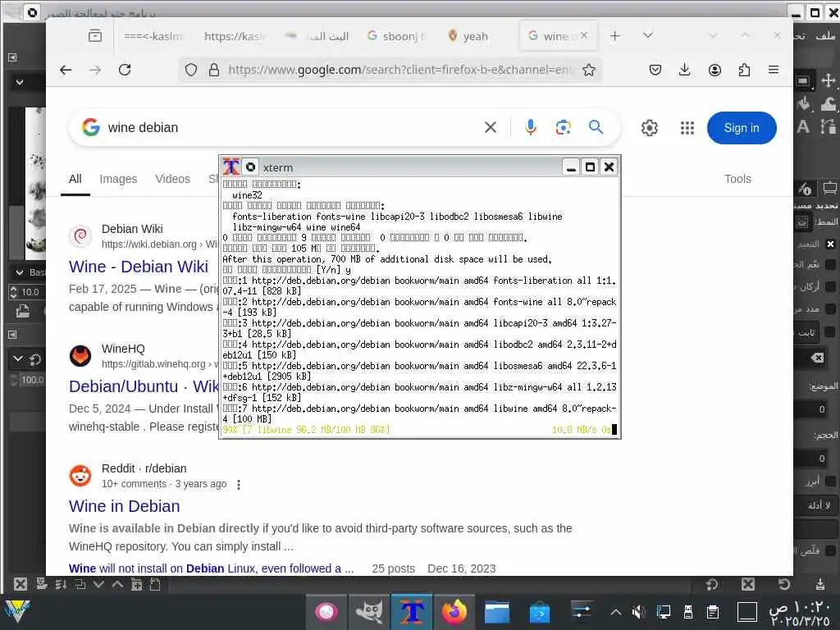Select GIMP's Paths tool
The image size is (840, 630).
[829, 127]
